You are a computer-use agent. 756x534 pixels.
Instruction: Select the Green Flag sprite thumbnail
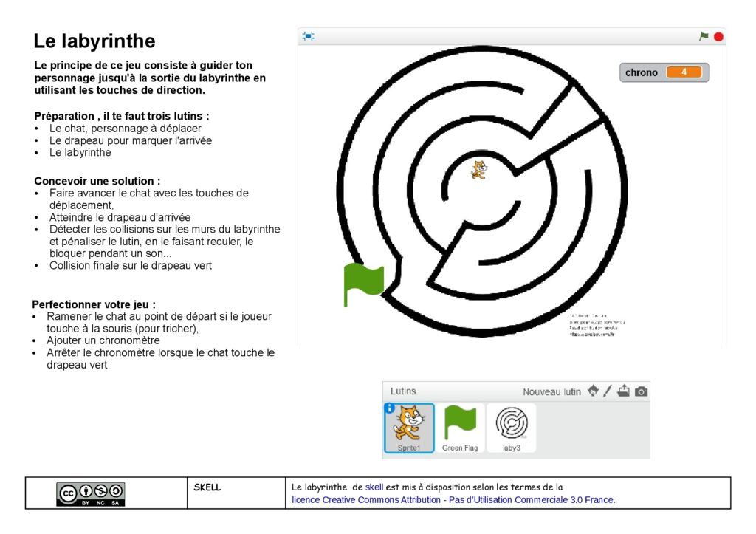[460, 427]
